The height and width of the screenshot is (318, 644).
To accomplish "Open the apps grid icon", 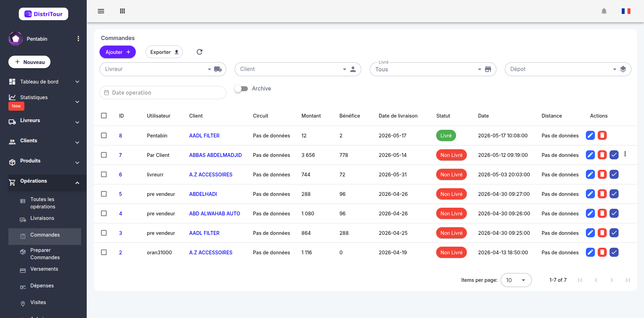I will [x=122, y=11].
